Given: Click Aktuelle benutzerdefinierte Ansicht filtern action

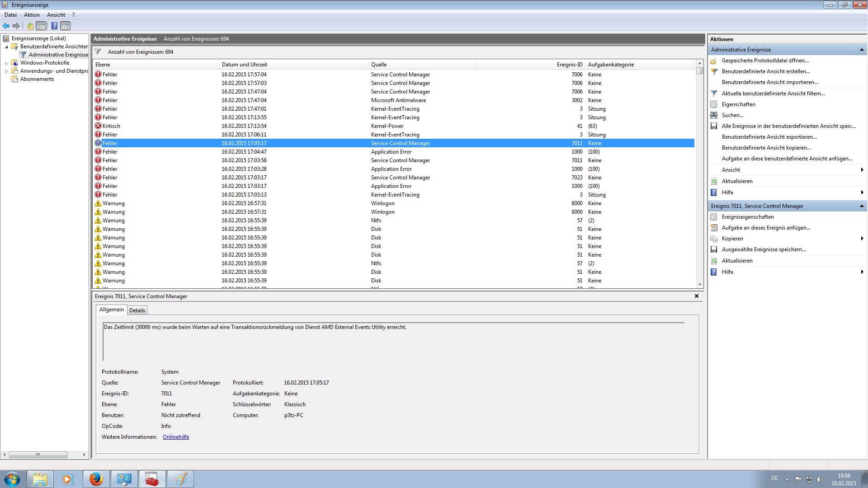Looking at the screenshot, I should click(x=773, y=94).
